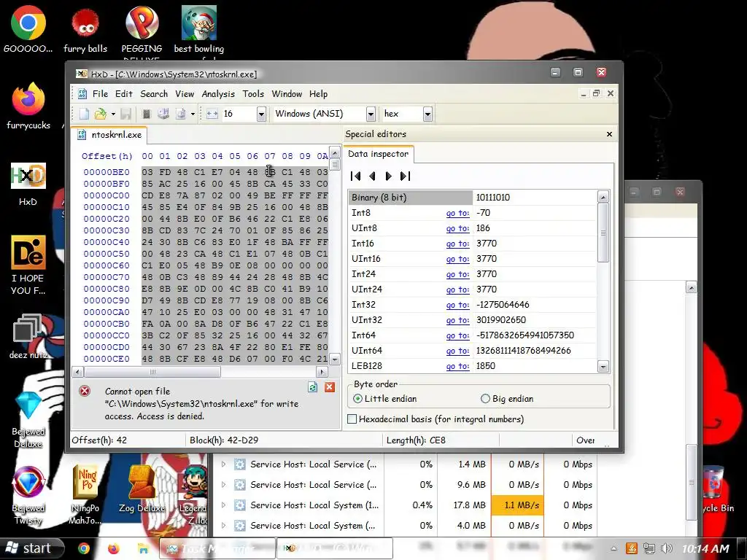The width and height of the screenshot is (747, 560).
Task: Click the Open file folder icon
Action: (x=100, y=114)
